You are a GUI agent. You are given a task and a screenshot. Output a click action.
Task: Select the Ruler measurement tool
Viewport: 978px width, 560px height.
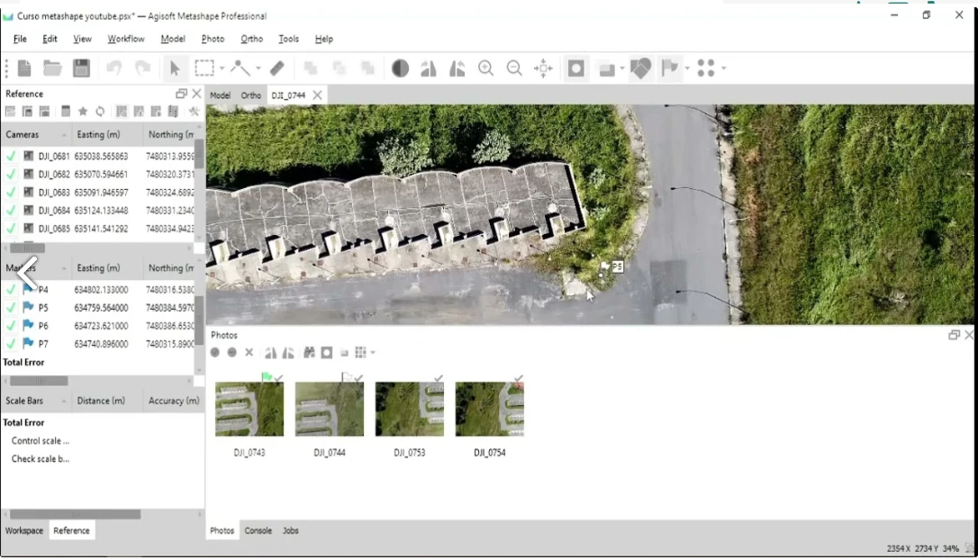pyautogui.click(x=277, y=68)
